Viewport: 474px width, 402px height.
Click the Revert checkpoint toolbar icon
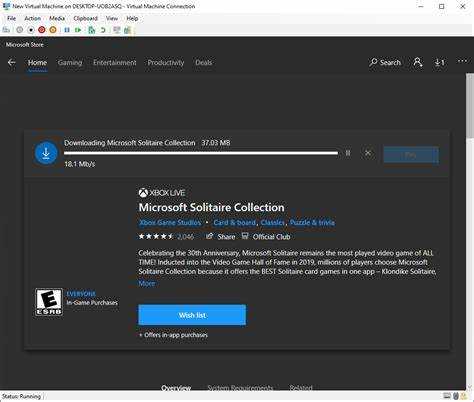tap(103, 30)
